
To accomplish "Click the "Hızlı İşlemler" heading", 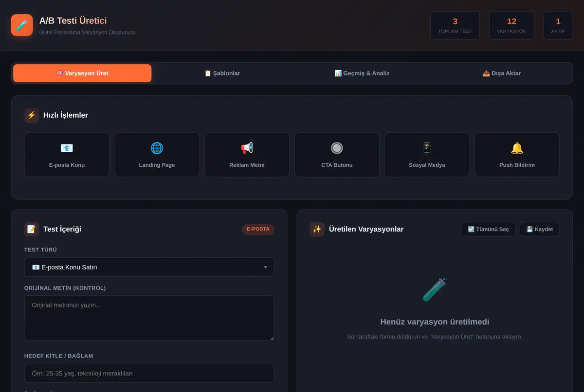I will 66,115.
